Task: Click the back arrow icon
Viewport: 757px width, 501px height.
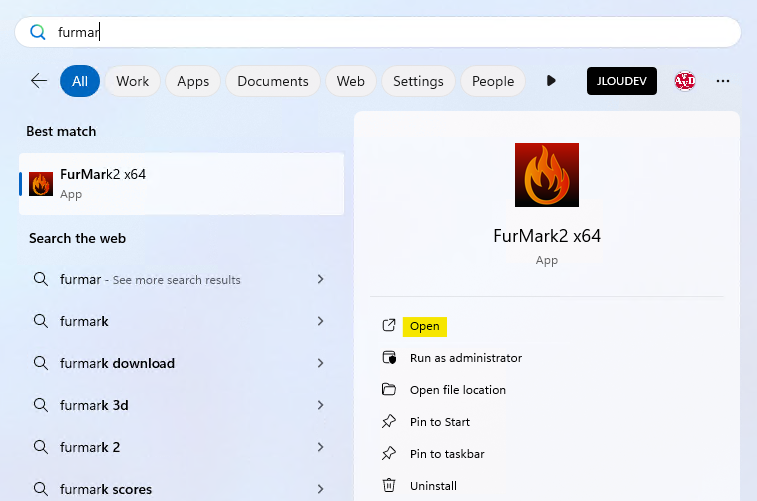Action: pos(39,81)
